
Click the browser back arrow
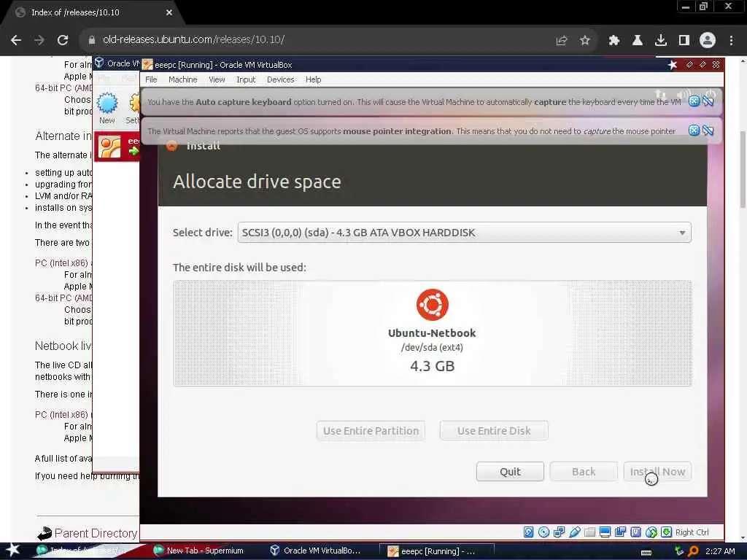tap(16, 40)
